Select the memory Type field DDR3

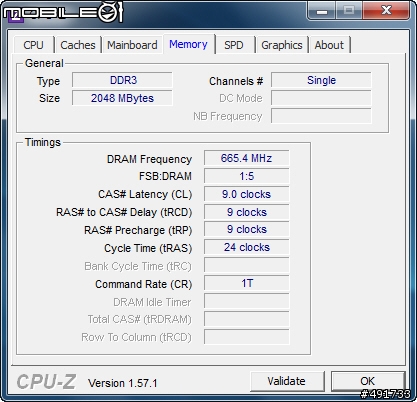(x=122, y=80)
